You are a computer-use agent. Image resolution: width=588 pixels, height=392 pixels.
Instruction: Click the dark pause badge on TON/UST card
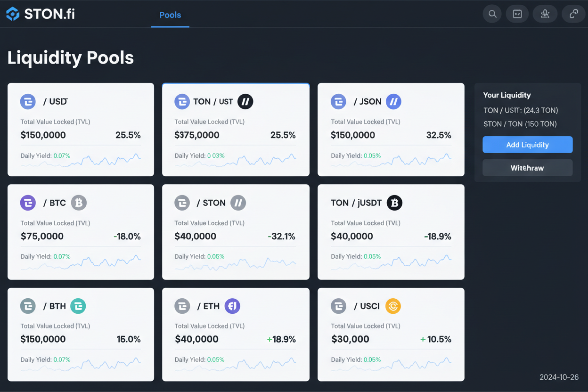[245, 101]
